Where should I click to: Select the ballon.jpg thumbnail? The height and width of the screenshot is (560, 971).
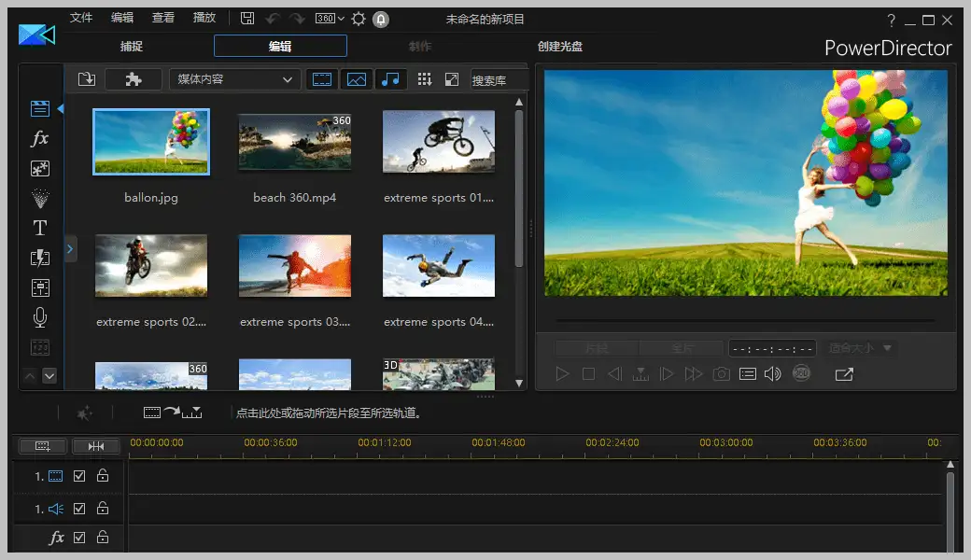[150, 142]
